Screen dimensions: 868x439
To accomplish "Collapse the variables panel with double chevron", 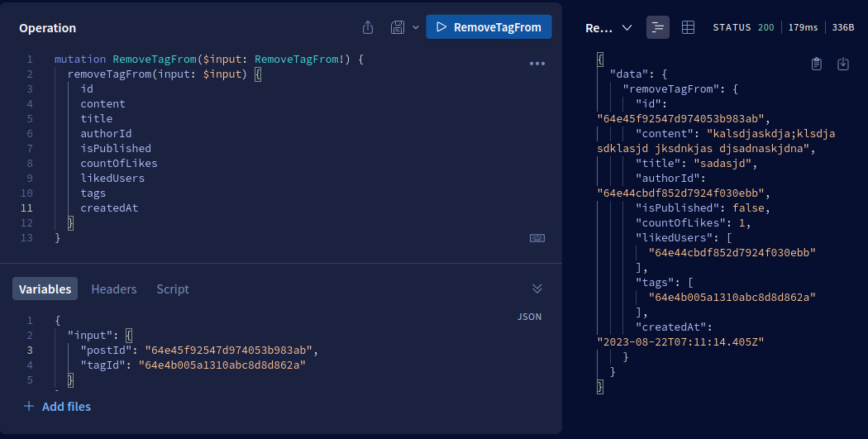I will [x=537, y=289].
